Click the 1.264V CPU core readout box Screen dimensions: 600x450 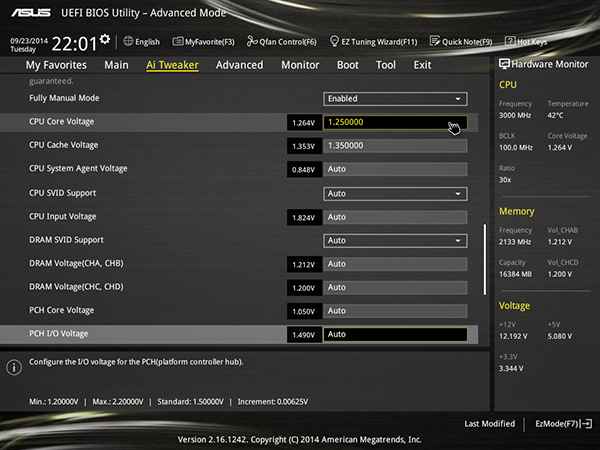pyautogui.click(x=304, y=123)
